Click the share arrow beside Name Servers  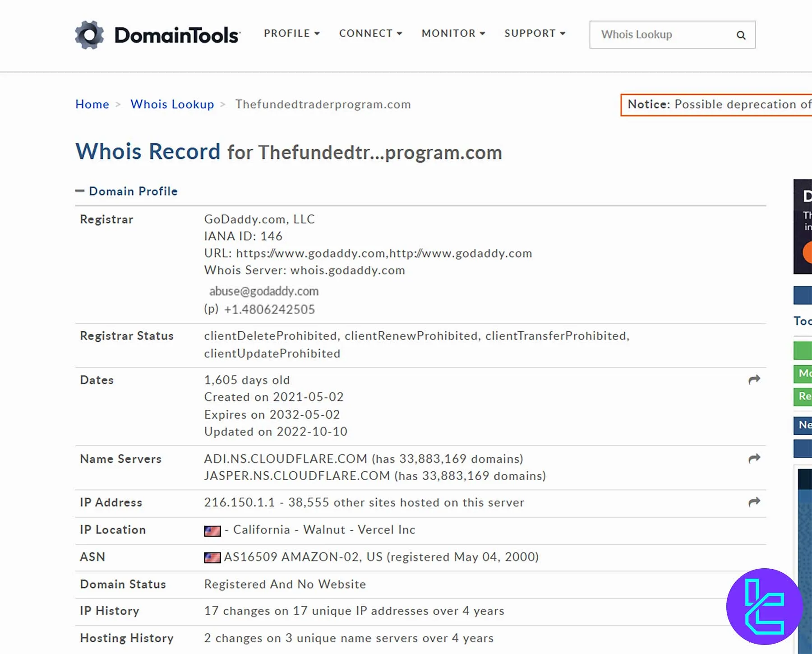(753, 459)
